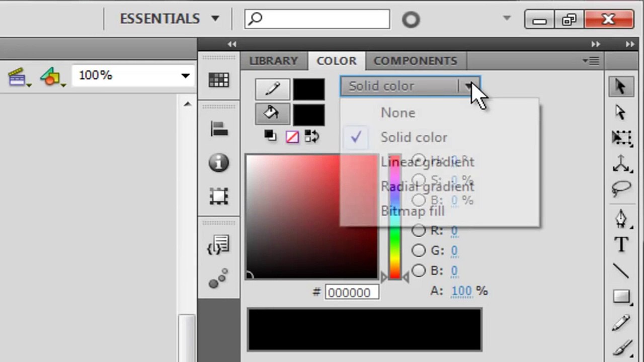The image size is (644, 362).
Task: Open the Code Snippets panel icon
Action: click(219, 245)
